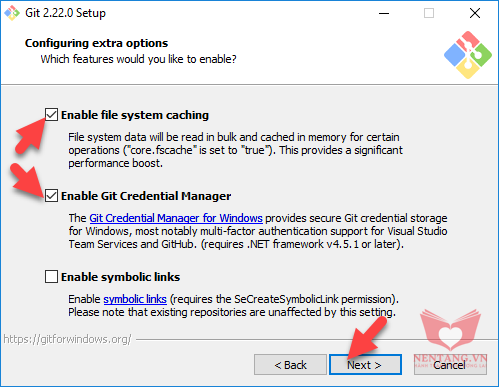Click the Enable symbolic links label

coord(120,277)
